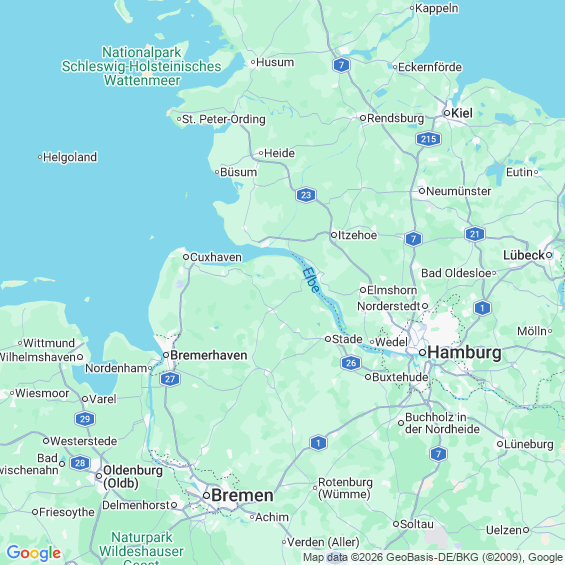Click the A7 highway shield near Rendsburg
Viewport: 565px width, 565px height.
341,65
